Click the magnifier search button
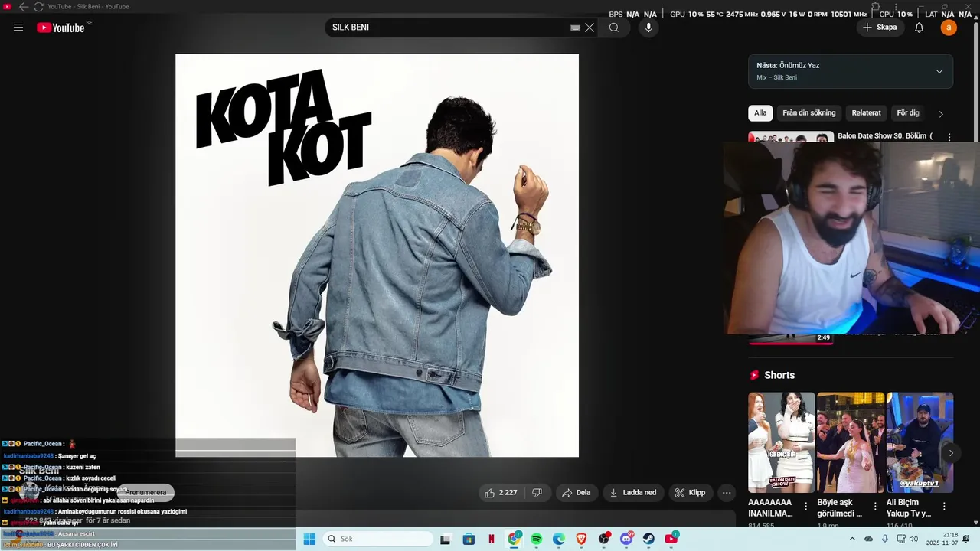The image size is (980, 551). [614, 28]
